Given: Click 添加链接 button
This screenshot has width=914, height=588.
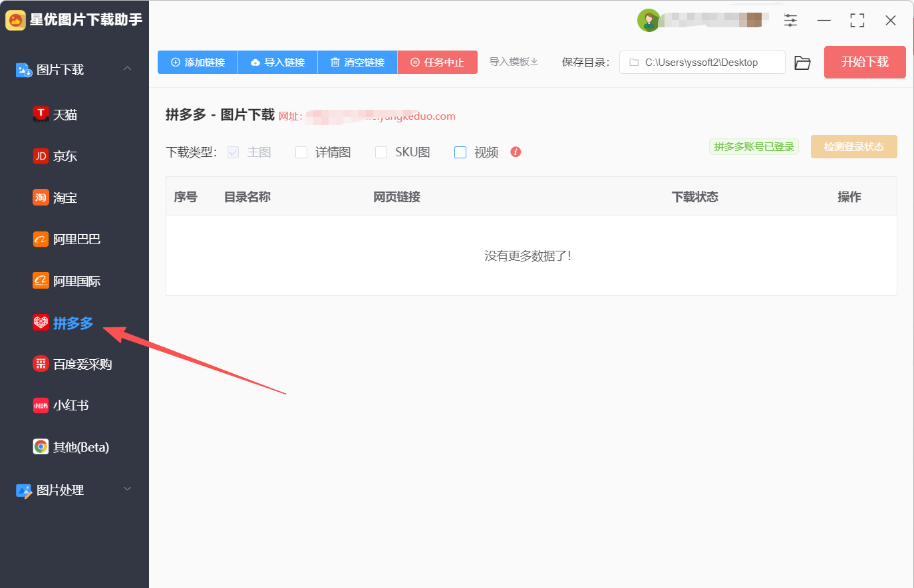Looking at the screenshot, I should (x=198, y=63).
